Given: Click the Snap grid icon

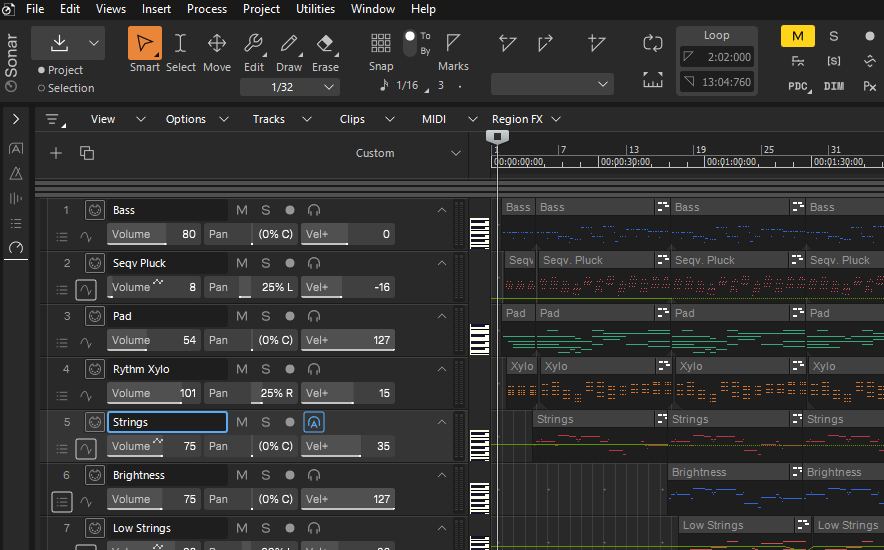Looking at the screenshot, I should coord(380,44).
